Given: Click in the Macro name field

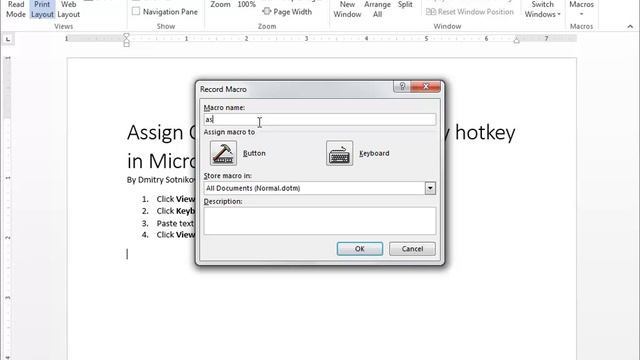Looking at the screenshot, I should [x=320, y=120].
